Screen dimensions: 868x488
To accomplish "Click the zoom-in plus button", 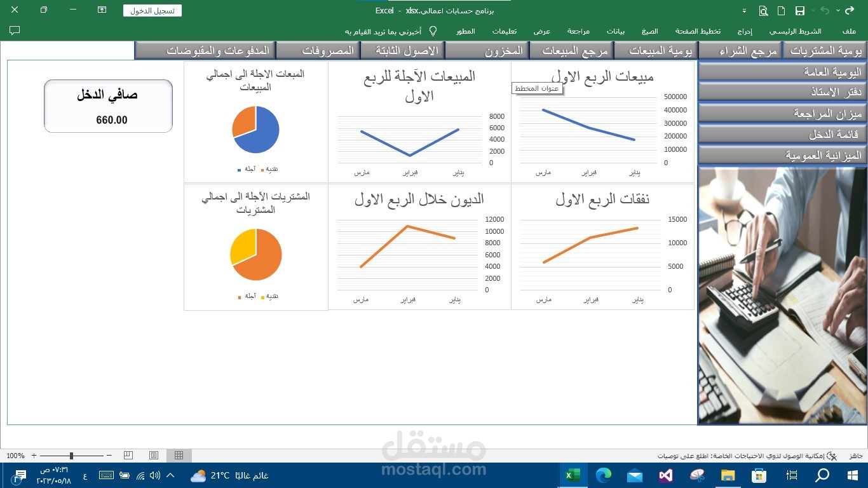I will pos(34,456).
